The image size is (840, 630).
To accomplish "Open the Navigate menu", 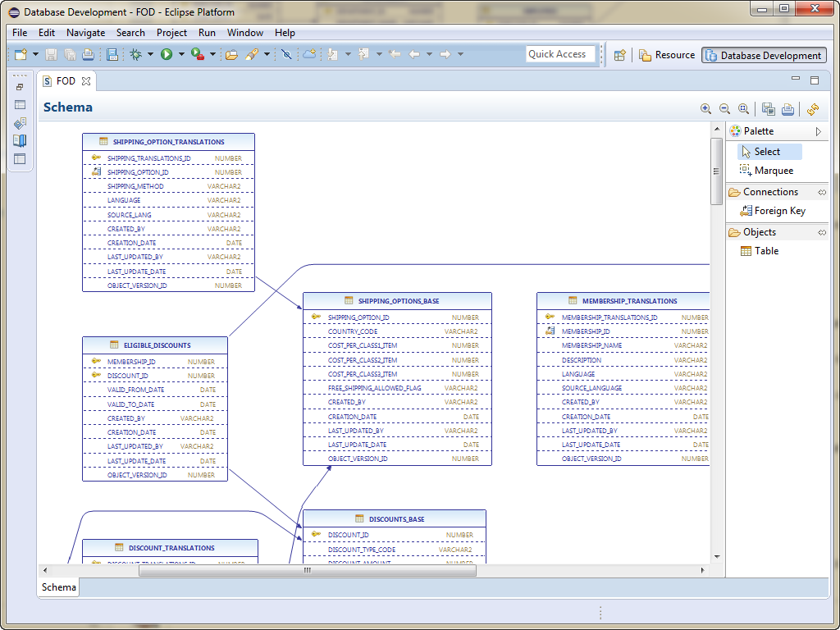I will point(85,33).
